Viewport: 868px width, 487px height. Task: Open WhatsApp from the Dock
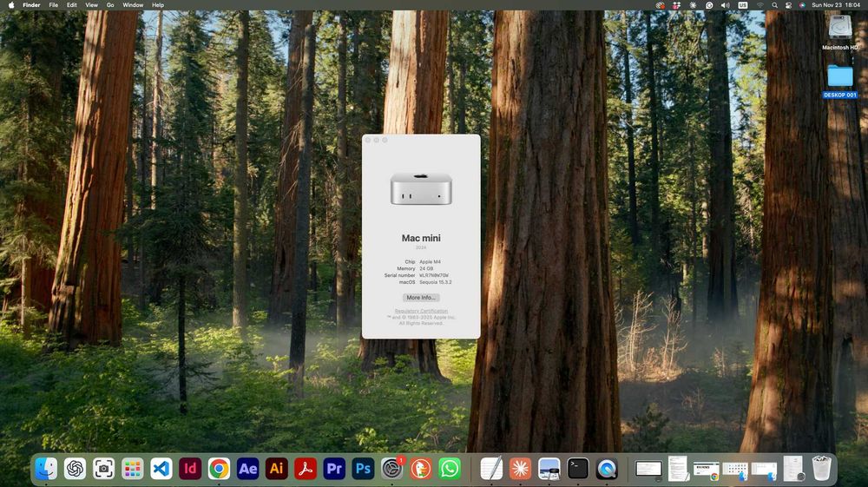[450, 469]
